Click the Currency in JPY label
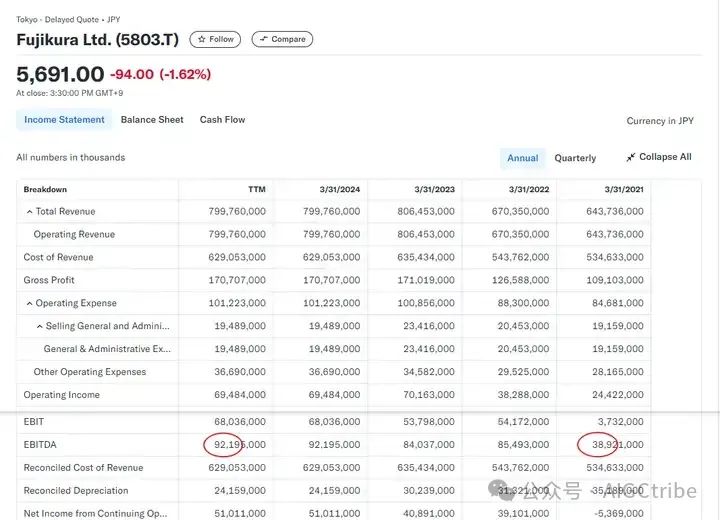Screen dimensions: 720x520 click(660, 121)
